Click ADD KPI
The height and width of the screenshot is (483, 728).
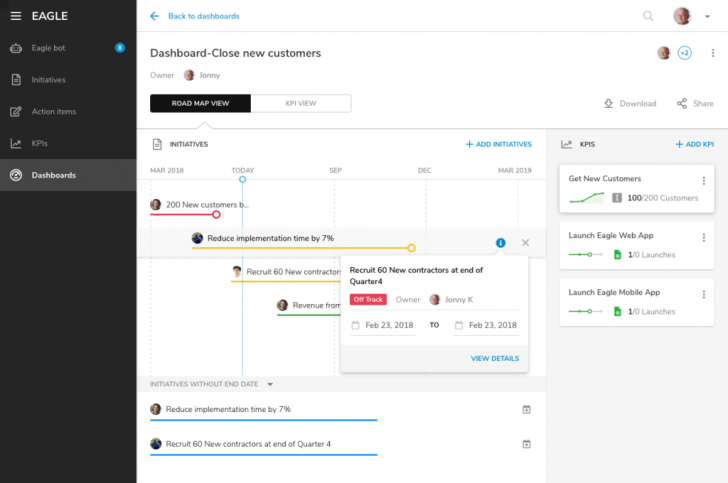695,144
